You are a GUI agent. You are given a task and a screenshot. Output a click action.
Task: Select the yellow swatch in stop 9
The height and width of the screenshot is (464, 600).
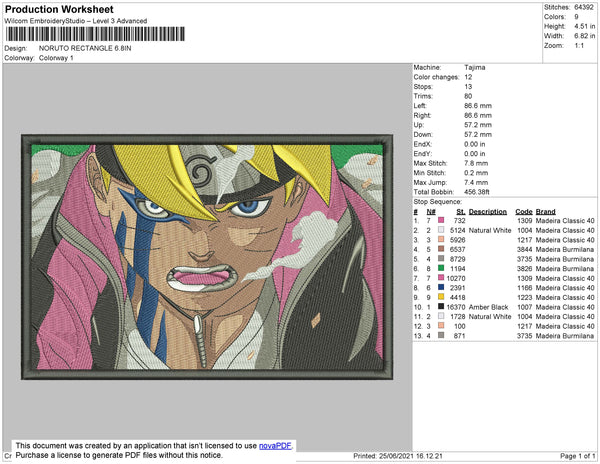point(441,297)
